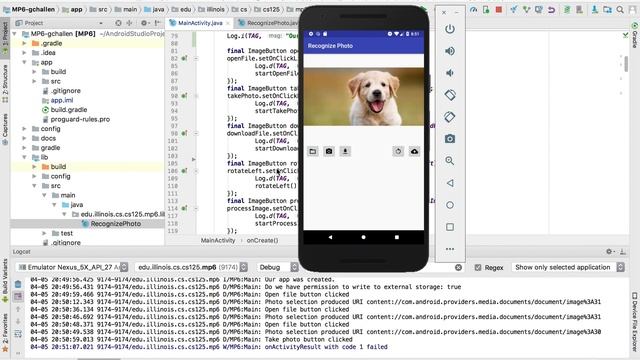Image resolution: width=640 pixels, height=360 pixels.
Task: Click emulator sidebar Home circle icon
Action: 450,205
